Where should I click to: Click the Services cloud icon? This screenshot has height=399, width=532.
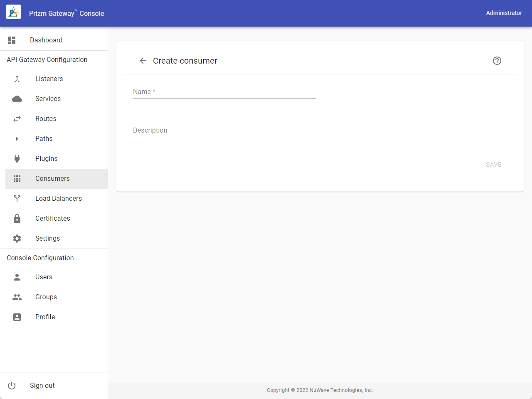[17, 99]
